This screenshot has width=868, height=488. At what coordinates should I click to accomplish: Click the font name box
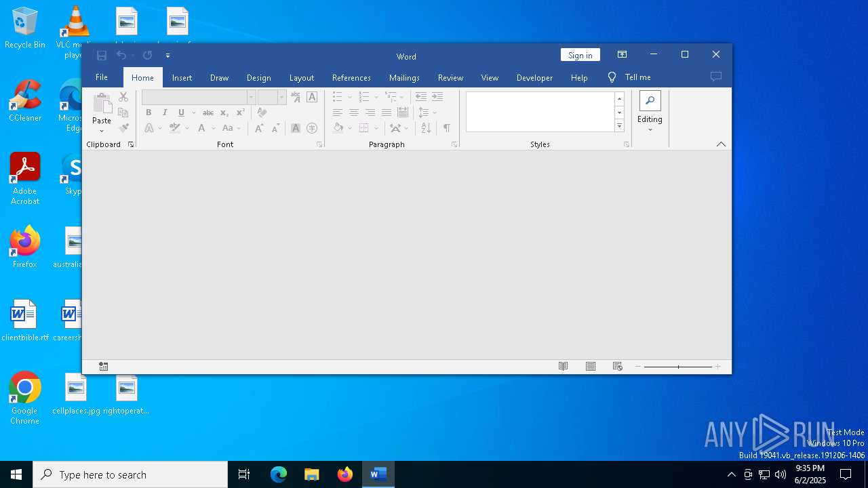click(x=194, y=97)
